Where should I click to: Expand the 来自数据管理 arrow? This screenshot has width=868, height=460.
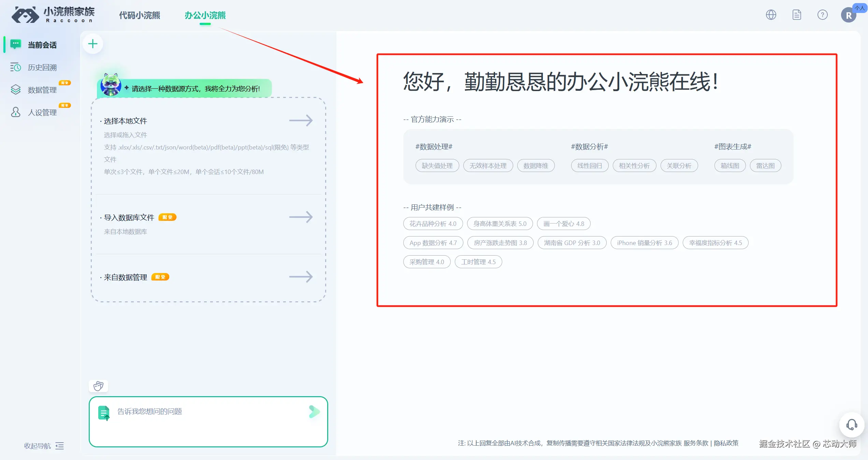pyautogui.click(x=301, y=277)
